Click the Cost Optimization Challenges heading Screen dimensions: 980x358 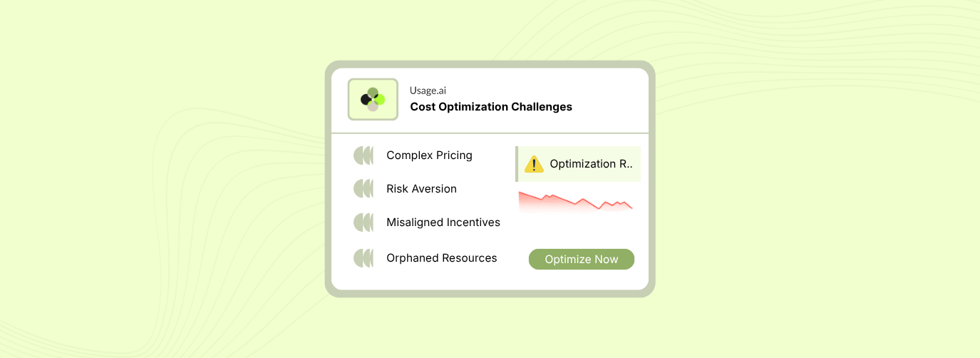click(x=491, y=107)
